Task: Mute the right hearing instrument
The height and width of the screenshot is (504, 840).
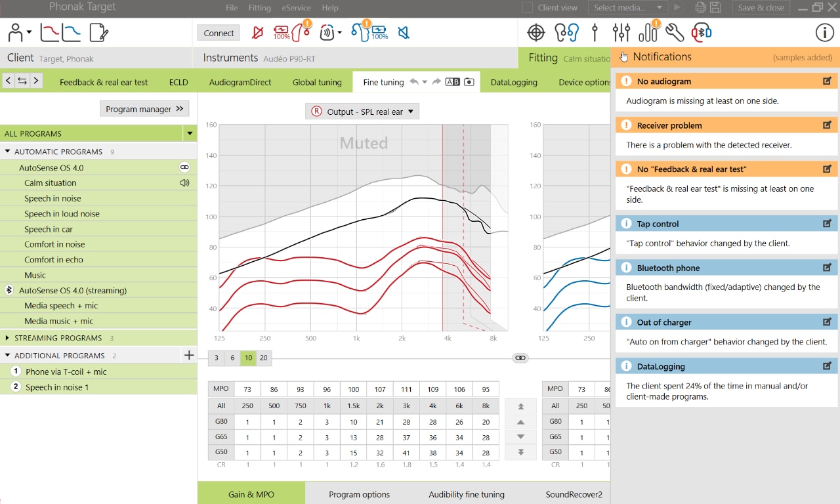Action: pyautogui.click(x=258, y=32)
